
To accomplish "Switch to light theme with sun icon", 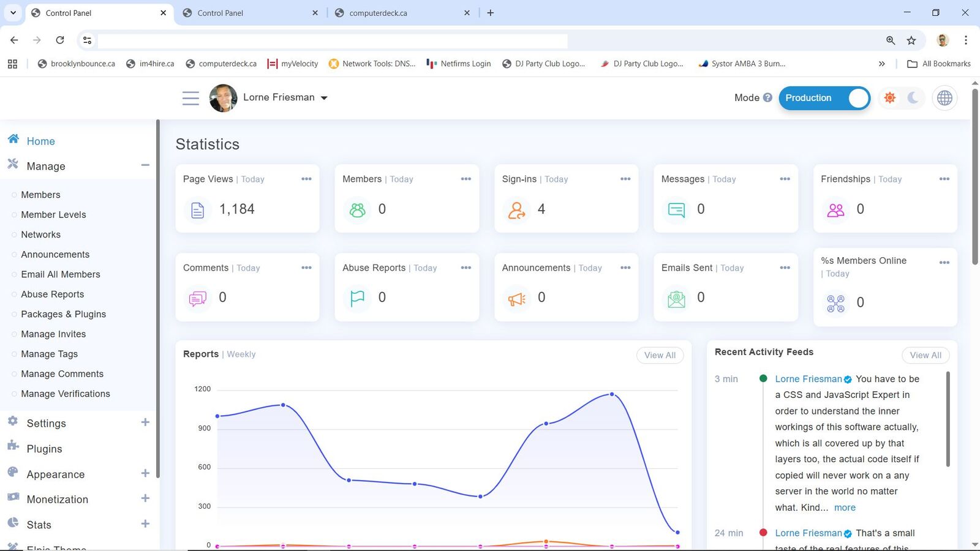I will point(889,98).
